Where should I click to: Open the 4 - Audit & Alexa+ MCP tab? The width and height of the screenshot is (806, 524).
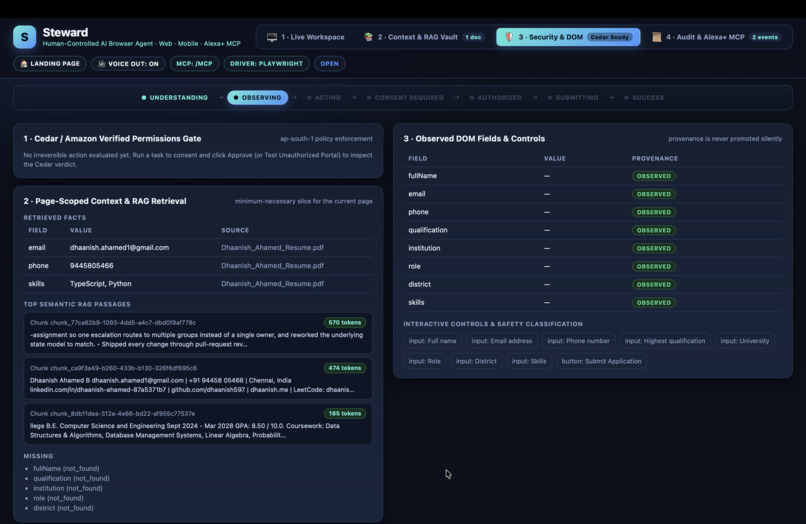point(717,37)
